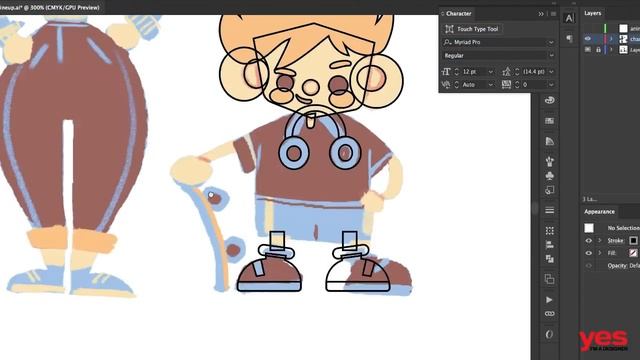Click the font size icon in Character panel
Image resolution: width=640 pixels, height=360 pixels.
tap(446, 72)
